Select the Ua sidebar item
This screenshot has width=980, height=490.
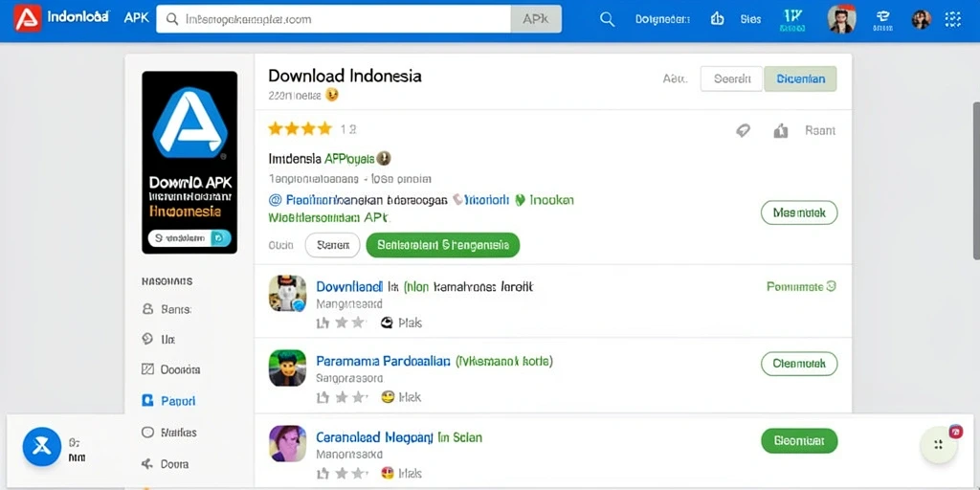159,339
